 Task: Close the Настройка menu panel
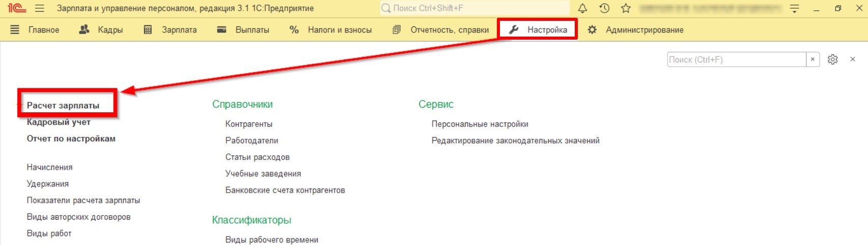853,59
